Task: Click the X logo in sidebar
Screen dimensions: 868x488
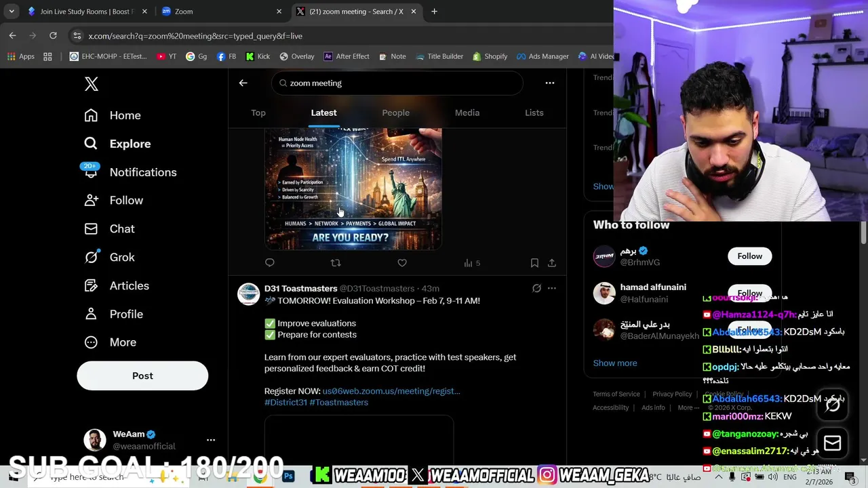Action: click(92, 84)
